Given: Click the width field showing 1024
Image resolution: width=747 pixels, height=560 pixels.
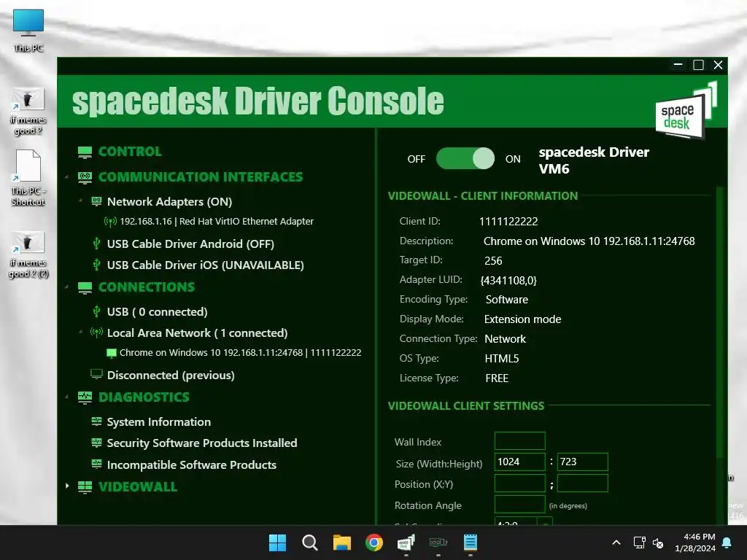Looking at the screenshot, I should pos(519,462).
